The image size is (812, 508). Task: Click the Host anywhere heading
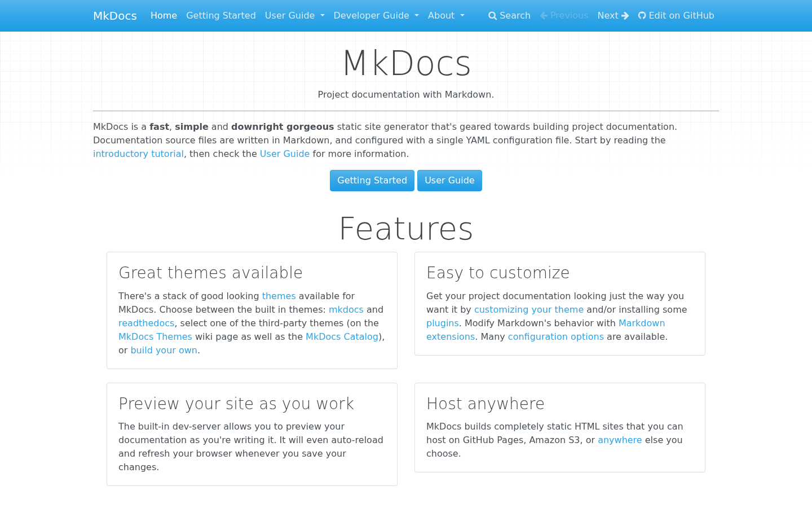click(486, 404)
